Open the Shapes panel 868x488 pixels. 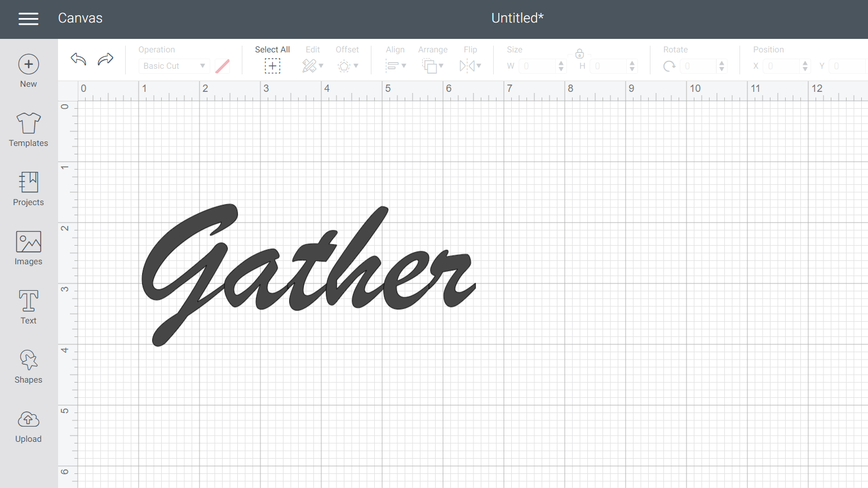point(28,367)
